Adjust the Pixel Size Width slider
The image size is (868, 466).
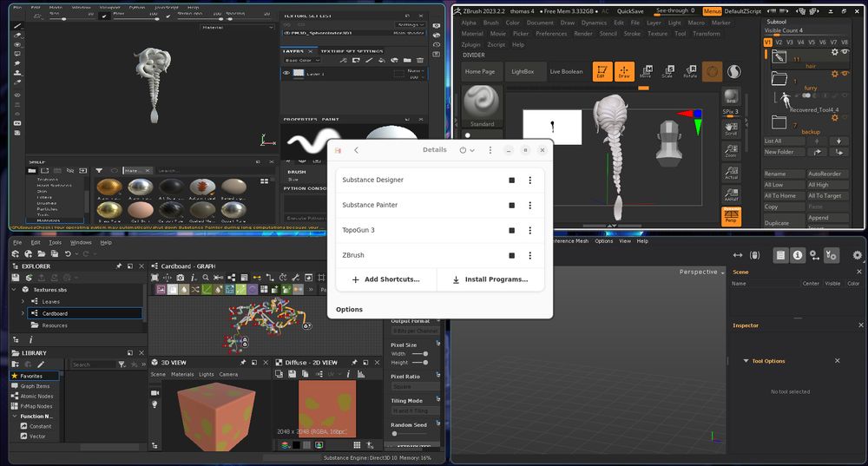419,354
